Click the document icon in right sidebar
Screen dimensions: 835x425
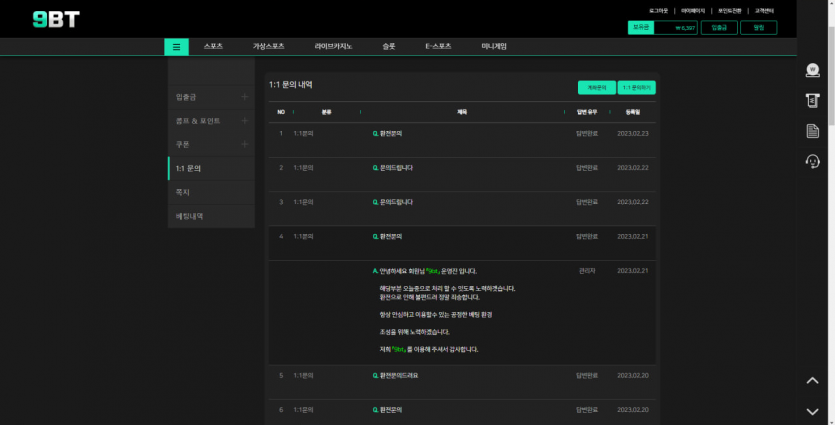[x=812, y=131]
